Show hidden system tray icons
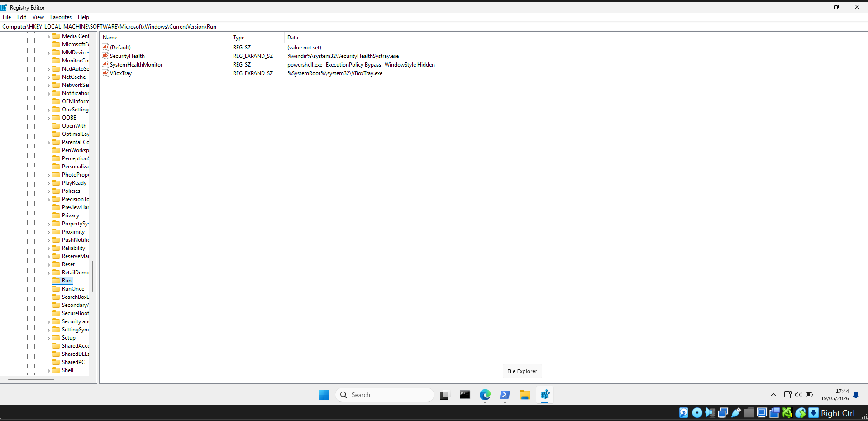The height and width of the screenshot is (421, 868). (773, 395)
